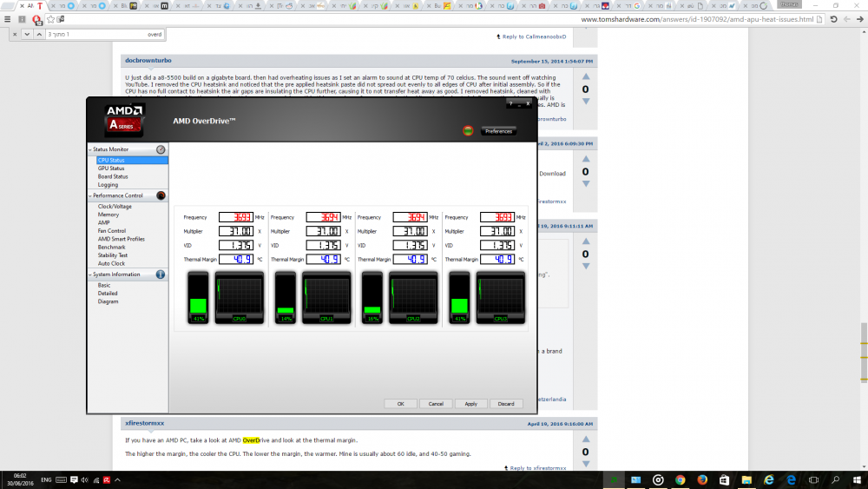Click Discard in AMD OverDrive

tap(506, 404)
